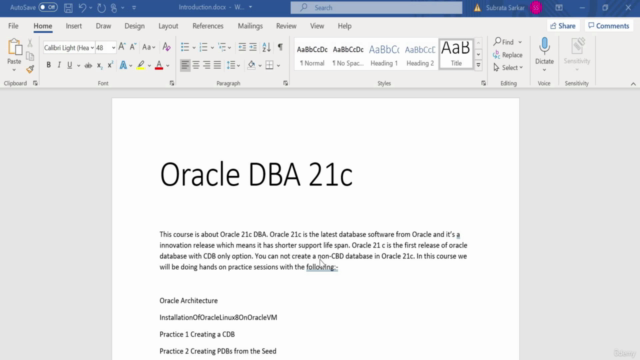The image size is (640, 360).
Task: Click the Replace button
Action: click(x=508, y=55)
